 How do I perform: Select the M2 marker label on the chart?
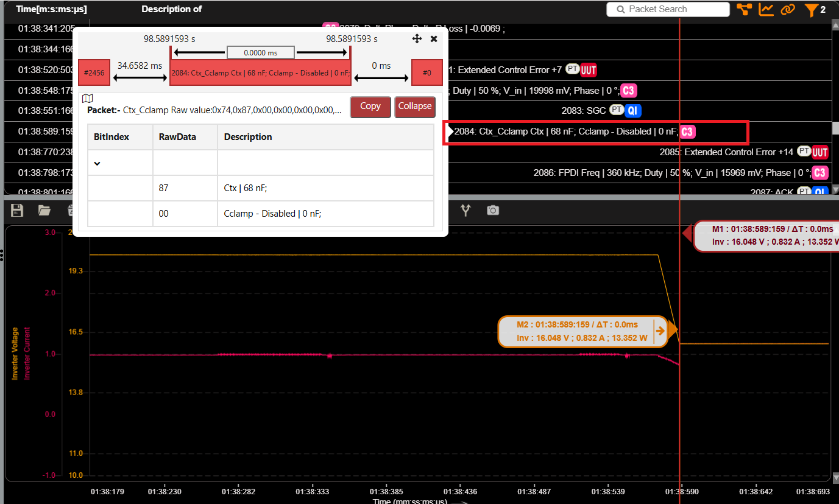click(582, 331)
